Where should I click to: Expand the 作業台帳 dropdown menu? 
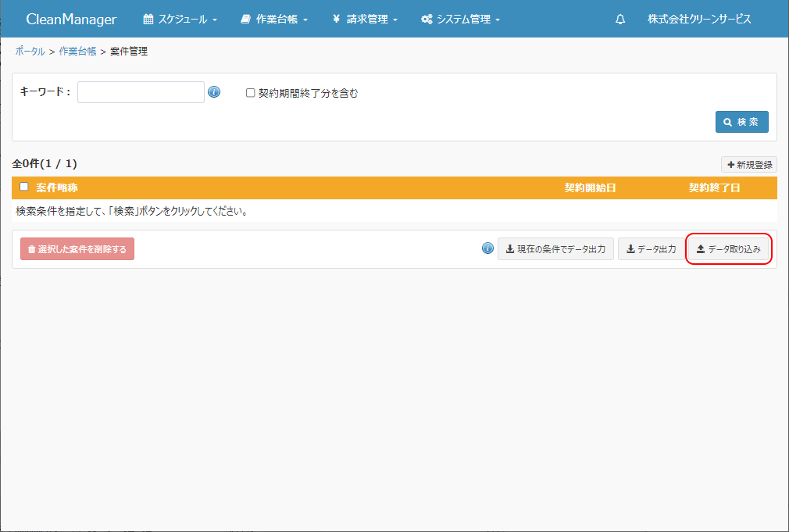[274, 20]
